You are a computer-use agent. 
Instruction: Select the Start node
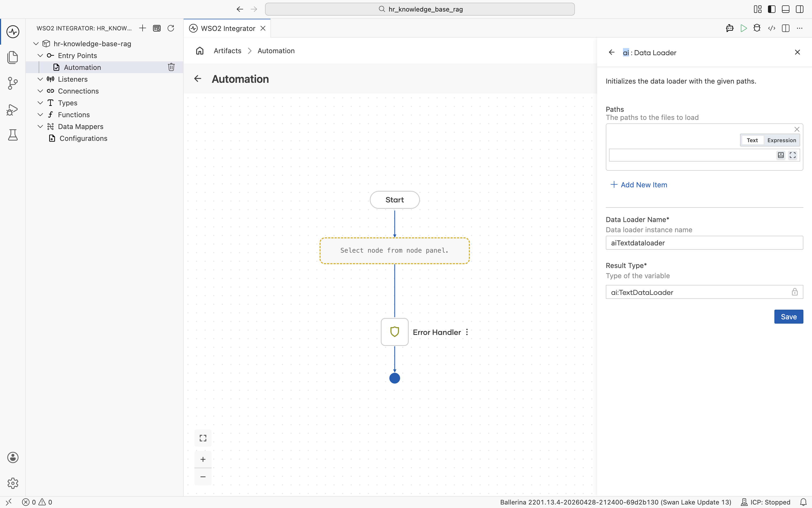point(395,200)
